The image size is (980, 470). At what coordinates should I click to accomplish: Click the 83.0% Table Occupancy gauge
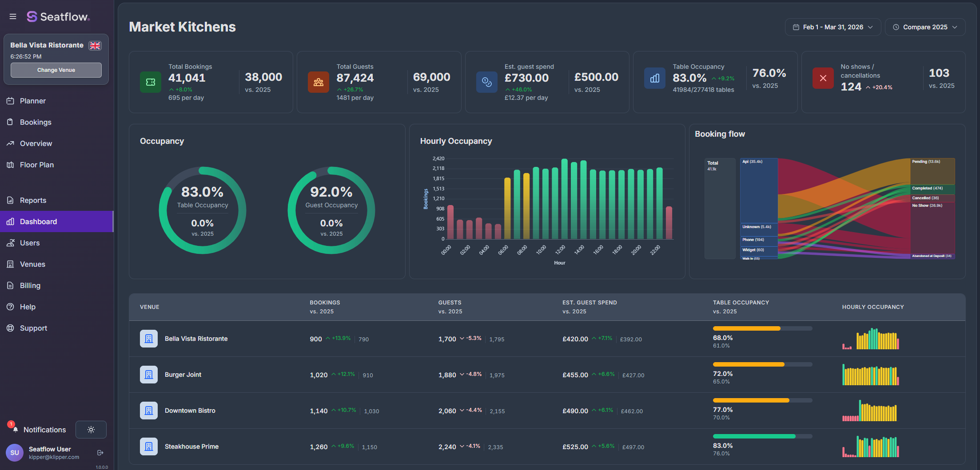(x=203, y=210)
